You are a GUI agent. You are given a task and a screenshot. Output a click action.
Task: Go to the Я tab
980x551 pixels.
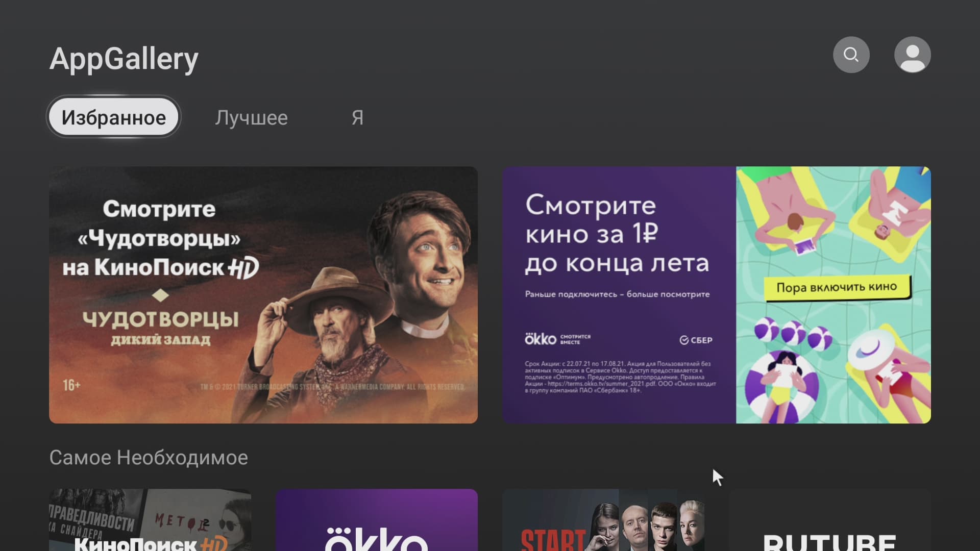click(x=357, y=118)
